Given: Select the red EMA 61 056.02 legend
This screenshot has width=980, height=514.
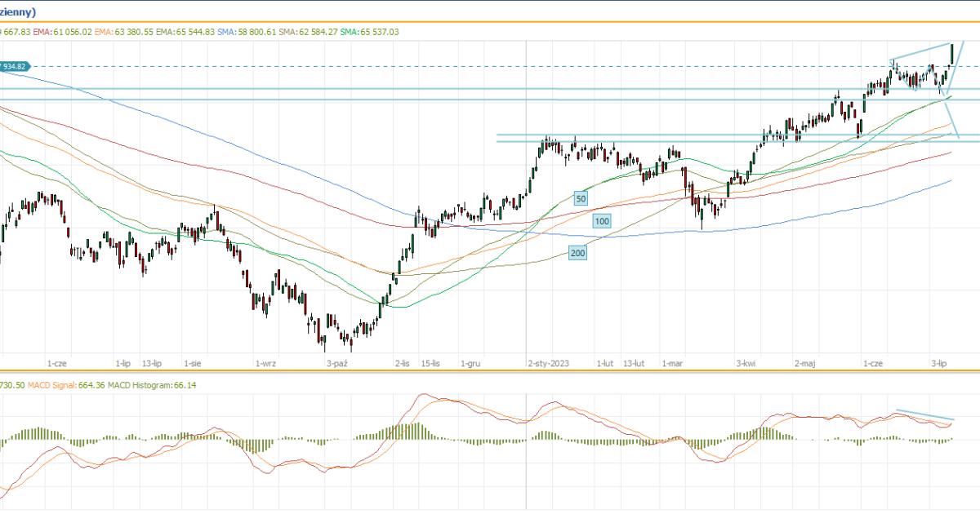Looking at the screenshot, I should click(61, 32).
